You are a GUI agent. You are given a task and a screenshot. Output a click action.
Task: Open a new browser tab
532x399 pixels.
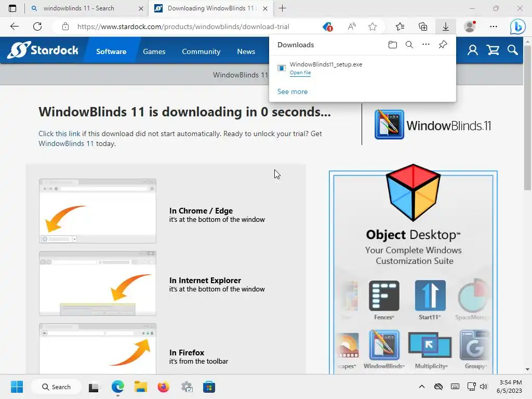tap(282, 8)
